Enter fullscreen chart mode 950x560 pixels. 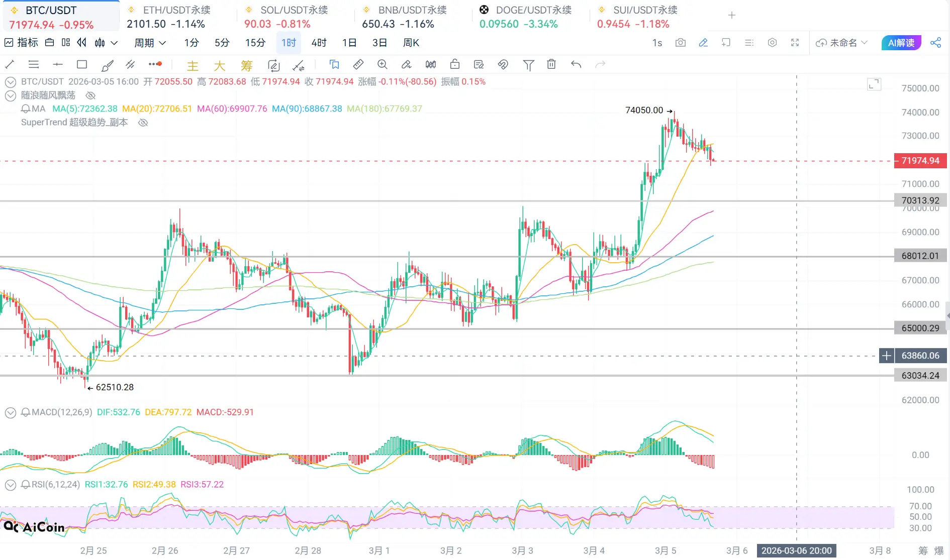pyautogui.click(x=795, y=43)
